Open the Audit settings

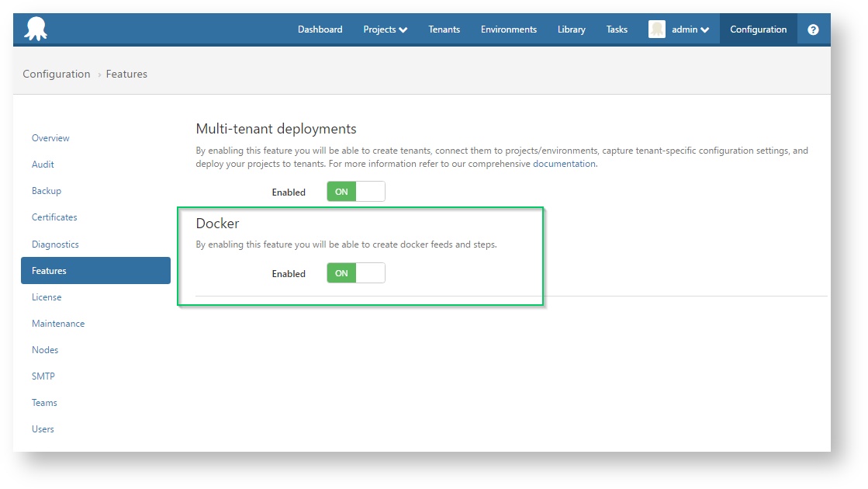43,164
